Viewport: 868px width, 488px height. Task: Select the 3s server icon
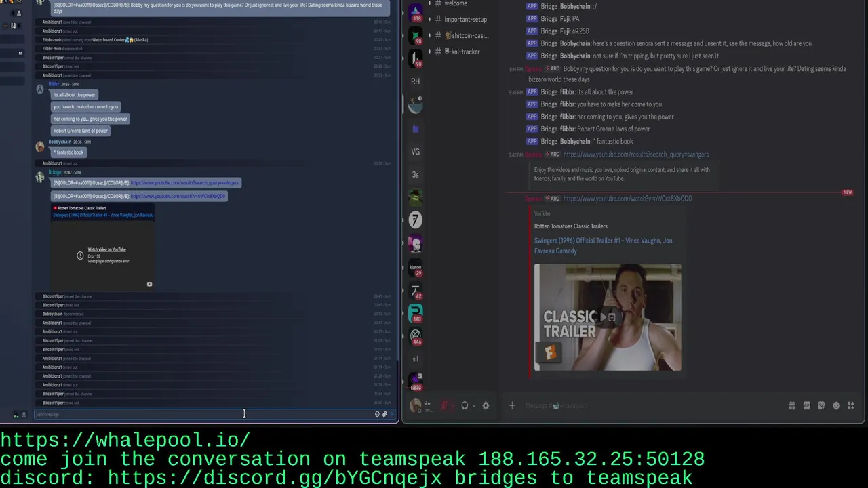[415, 175]
